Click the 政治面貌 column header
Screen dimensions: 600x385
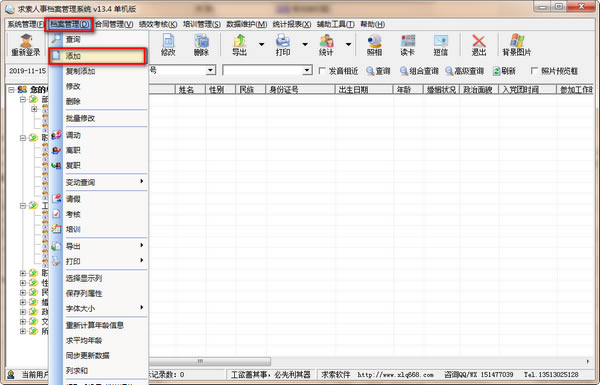[x=479, y=90]
